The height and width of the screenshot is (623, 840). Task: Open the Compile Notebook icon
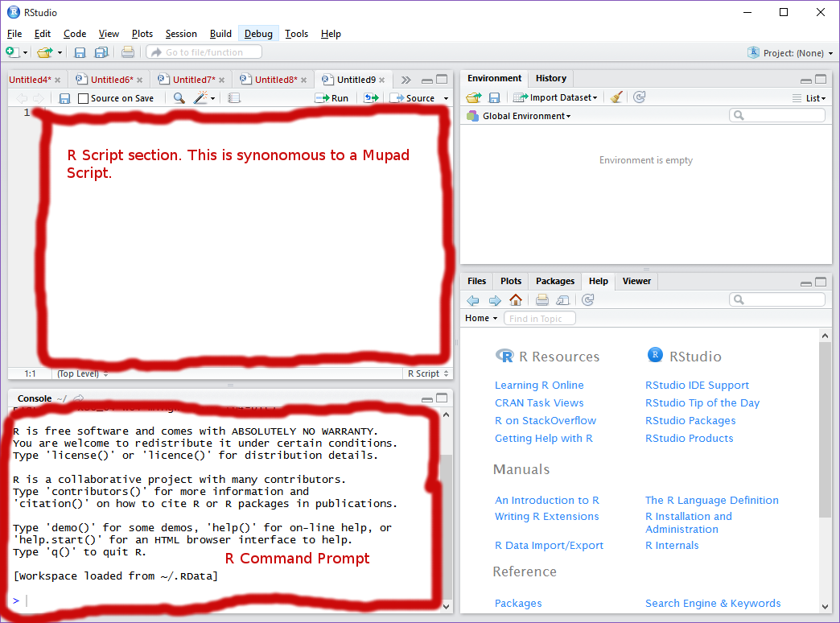234,98
